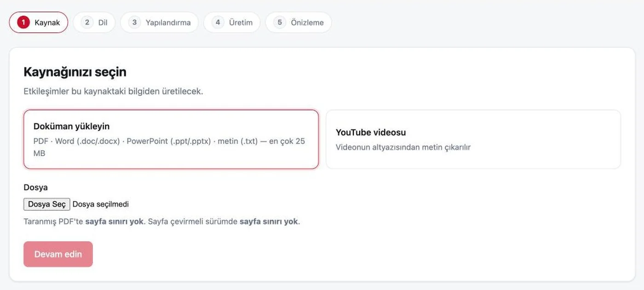This screenshot has width=644, height=290.
Task: Switch to the Üretim step
Action: (232, 23)
